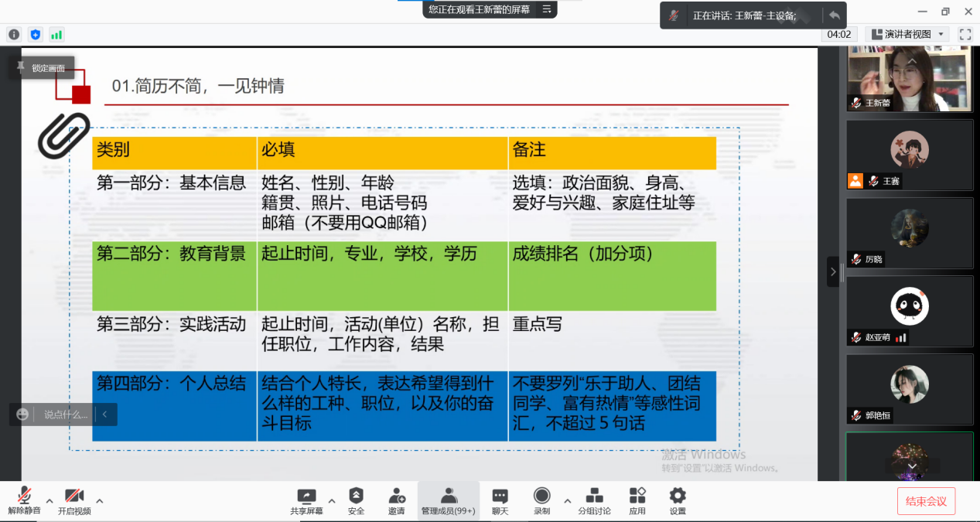Click the Invite (邀请) icon

click(x=397, y=500)
